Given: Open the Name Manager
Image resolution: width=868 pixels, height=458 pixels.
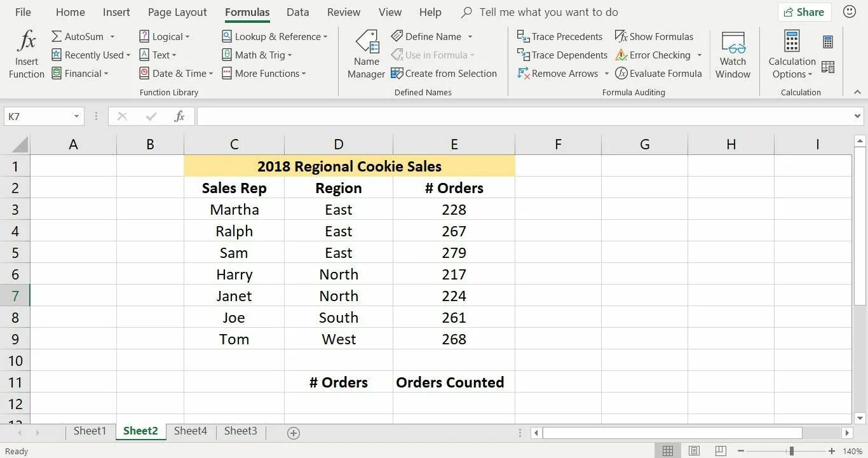Looking at the screenshot, I should (367, 55).
